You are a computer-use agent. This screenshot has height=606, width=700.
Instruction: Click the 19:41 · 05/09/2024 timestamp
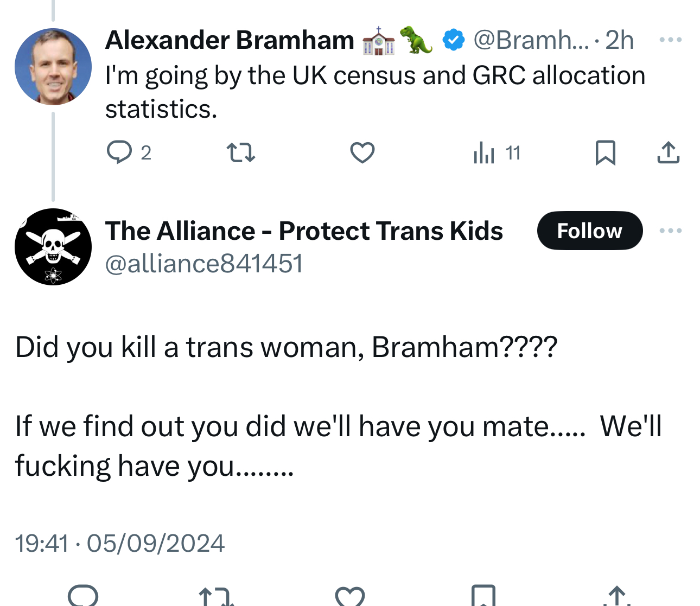click(x=120, y=543)
